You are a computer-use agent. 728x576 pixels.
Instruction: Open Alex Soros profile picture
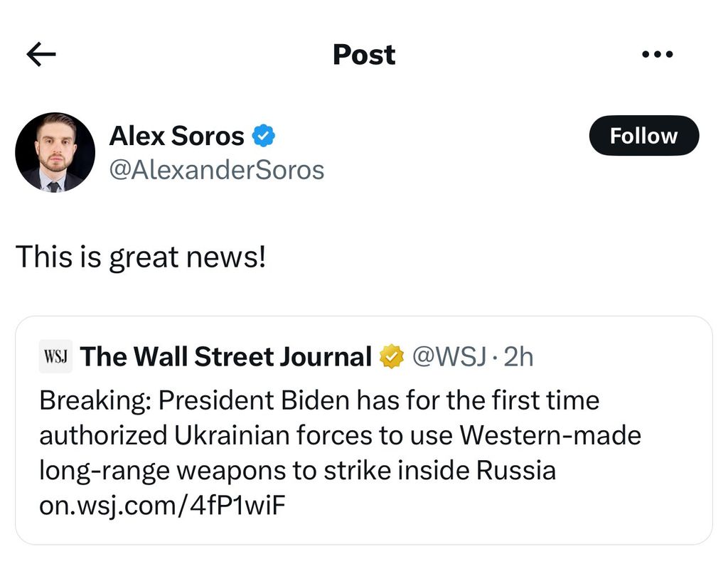tap(55, 151)
